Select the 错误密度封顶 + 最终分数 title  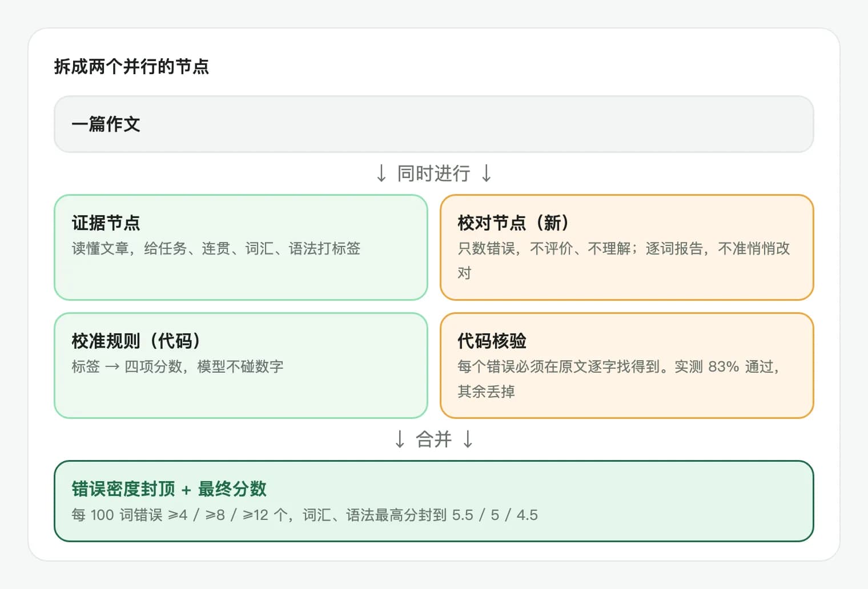pyautogui.click(x=169, y=489)
